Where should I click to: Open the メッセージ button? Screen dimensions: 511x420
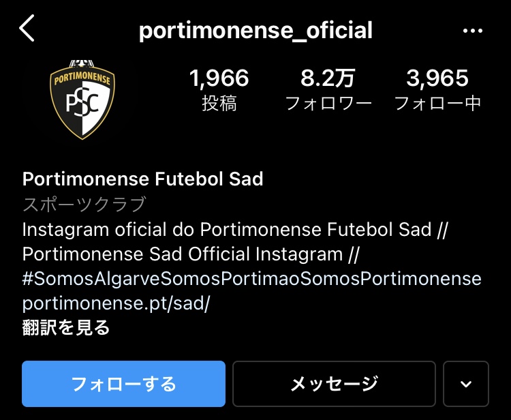(334, 384)
